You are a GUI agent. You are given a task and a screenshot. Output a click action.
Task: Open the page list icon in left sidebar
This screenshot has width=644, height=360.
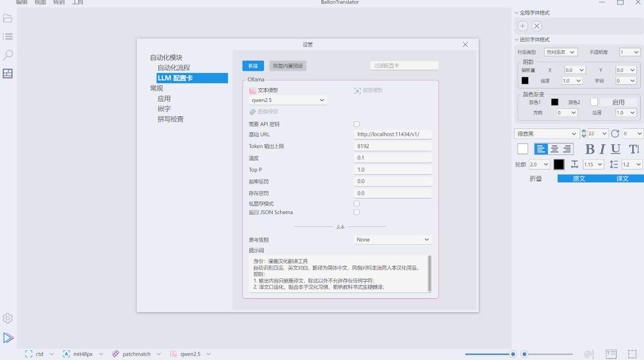click(x=8, y=36)
